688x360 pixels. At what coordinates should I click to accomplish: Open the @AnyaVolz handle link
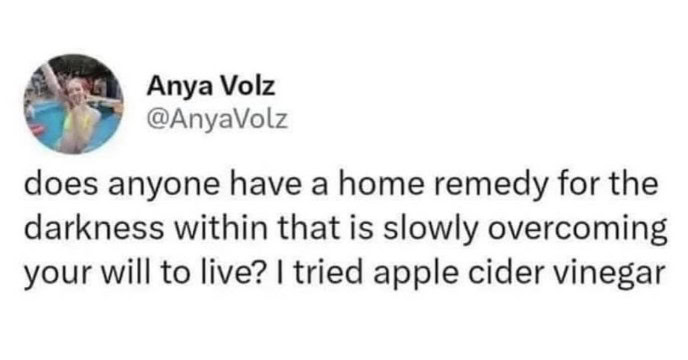218,119
